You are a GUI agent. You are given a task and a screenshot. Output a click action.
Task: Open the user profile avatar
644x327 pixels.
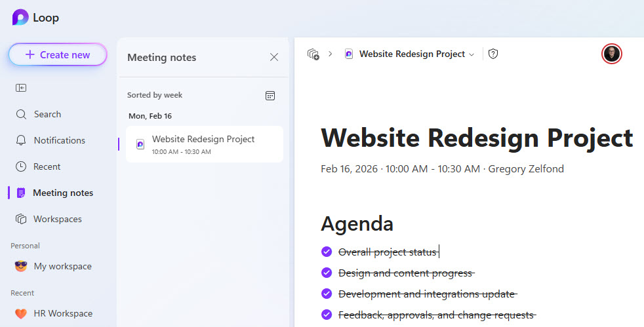(x=612, y=54)
